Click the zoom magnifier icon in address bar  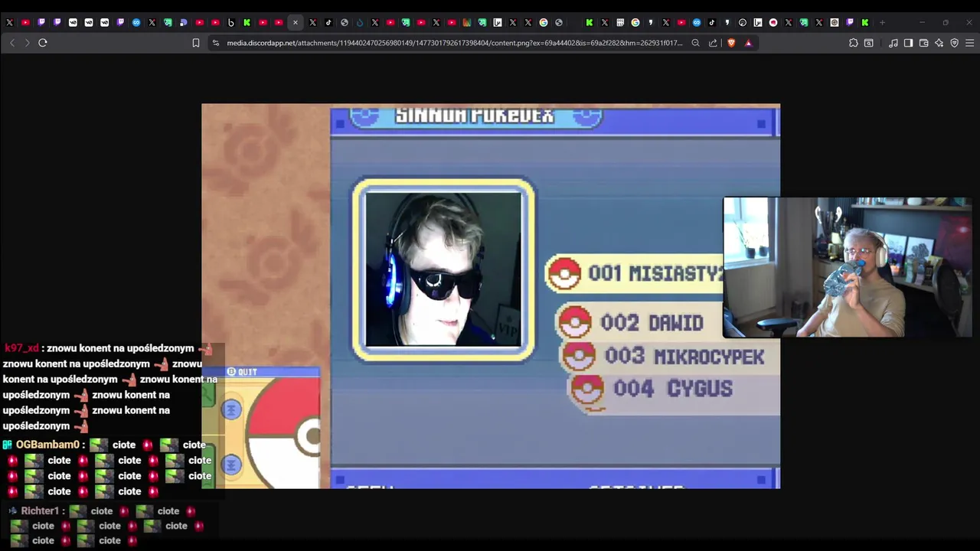[x=695, y=43]
